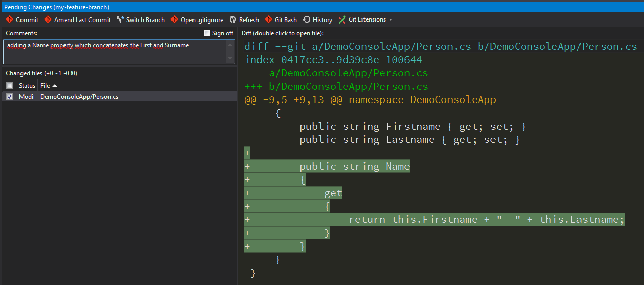Uncheck the Person.cs file checkbox
This screenshot has width=644, height=285.
pos(9,96)
